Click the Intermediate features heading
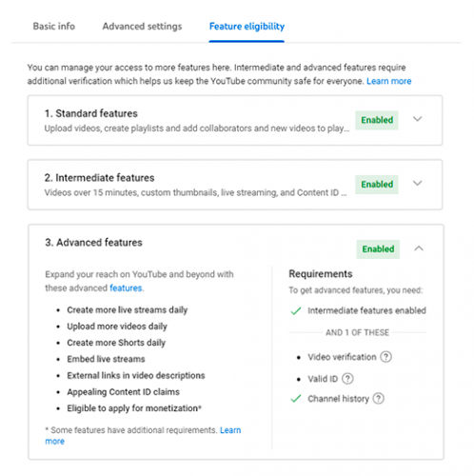Image resolution: width=474 pixels, height=476 pixels. click(x=99, y=178)
